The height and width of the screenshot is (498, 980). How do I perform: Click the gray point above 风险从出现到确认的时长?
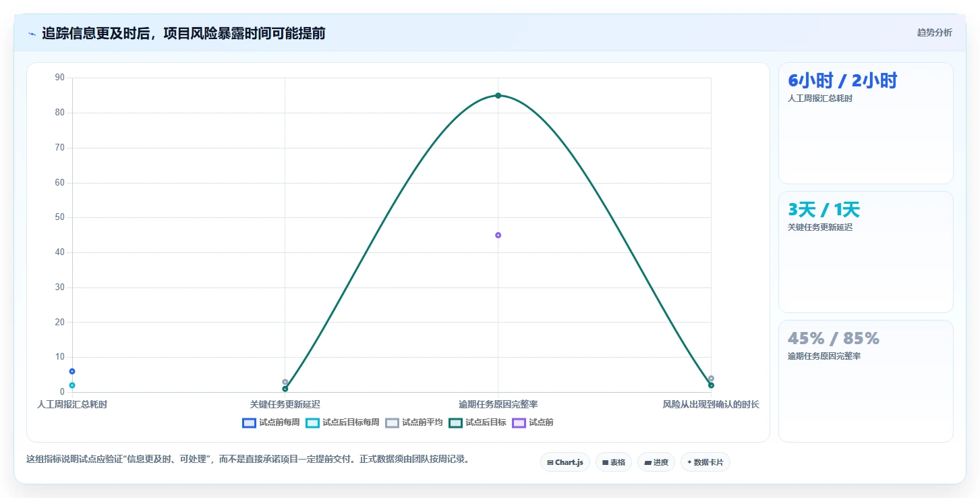pyautogui.click(x=711, y=379)
